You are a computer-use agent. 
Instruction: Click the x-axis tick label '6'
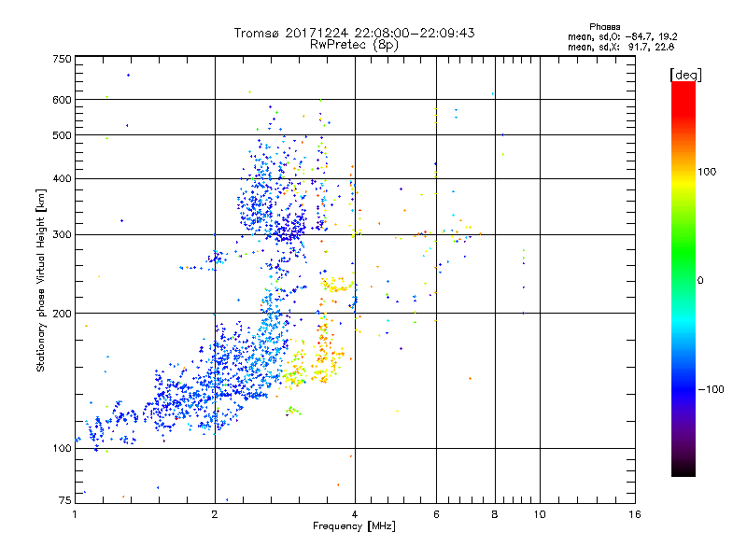tap(436, 514)
